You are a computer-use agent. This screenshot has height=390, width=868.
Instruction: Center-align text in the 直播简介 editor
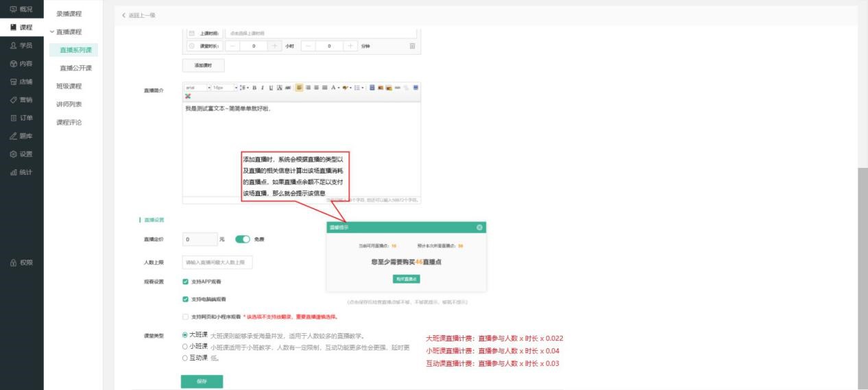309,88
